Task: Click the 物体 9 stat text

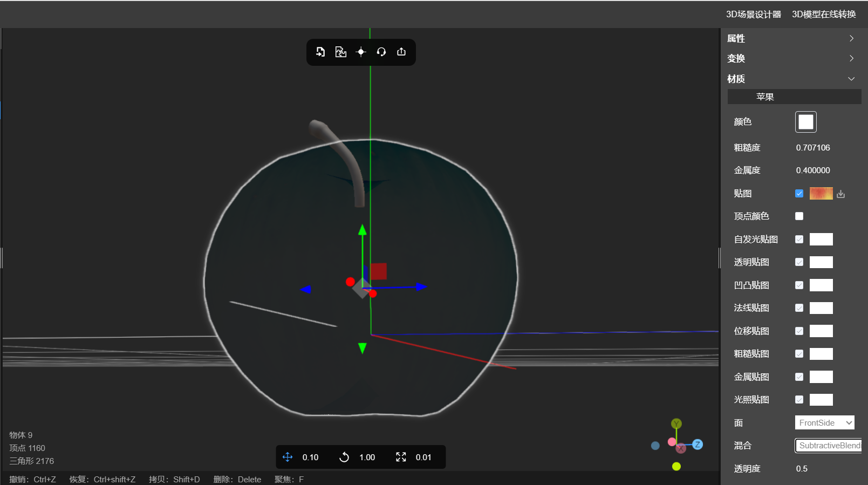Action: (20, 435)
